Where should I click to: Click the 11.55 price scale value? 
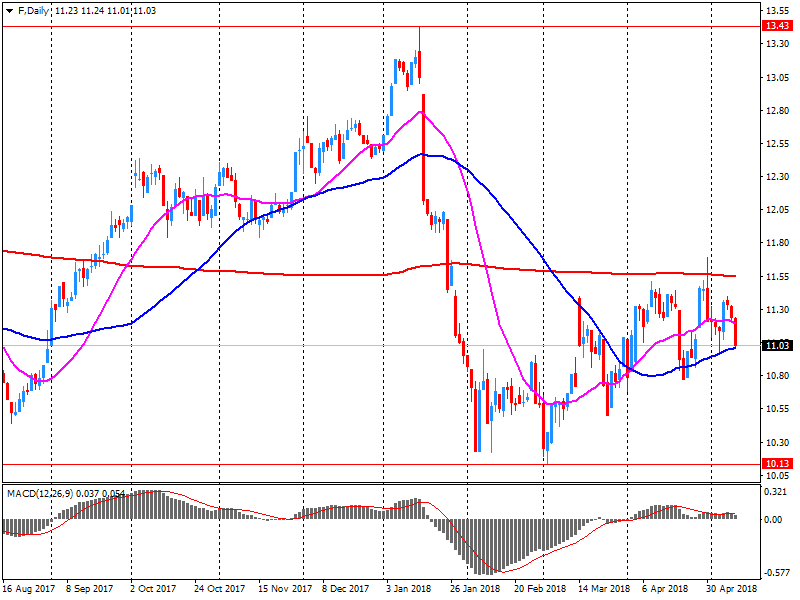pos(778,277)
